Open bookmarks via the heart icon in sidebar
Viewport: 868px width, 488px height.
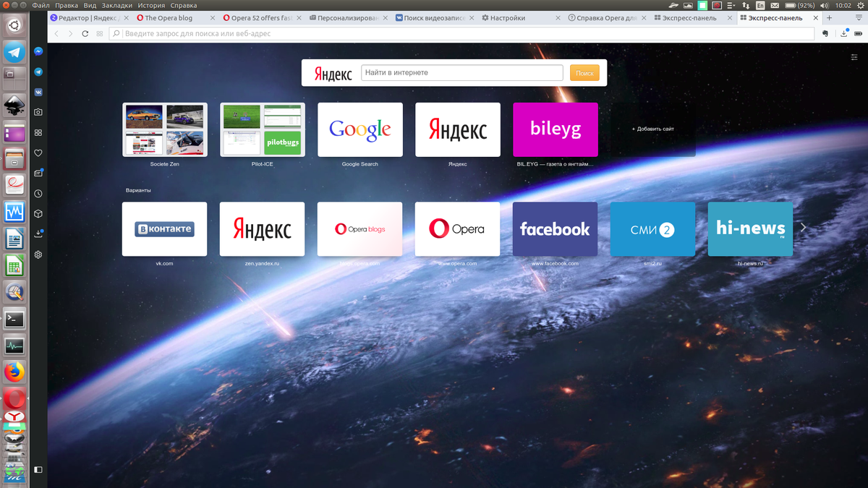pyautogui.click(x=38, y=153)
